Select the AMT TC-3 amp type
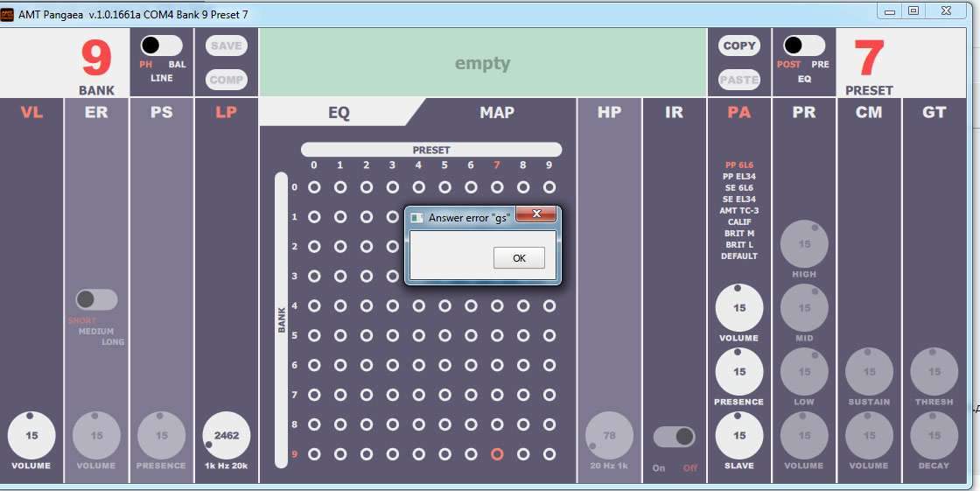The image size is (980, 491). pos(739,211)
